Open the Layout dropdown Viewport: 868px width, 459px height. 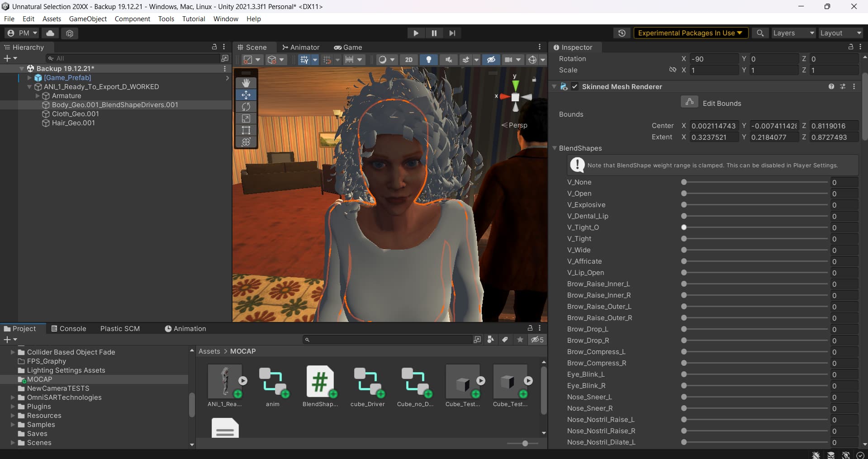[840, 33]
